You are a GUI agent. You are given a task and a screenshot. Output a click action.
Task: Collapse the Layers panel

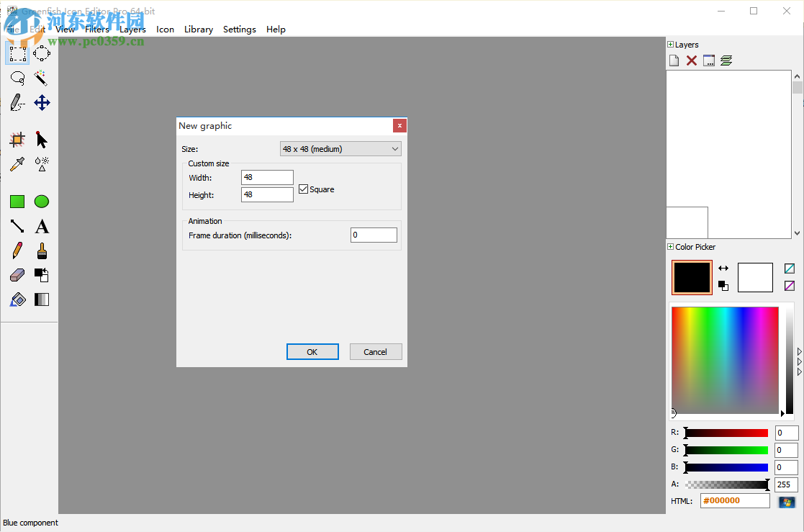[670, 44]
